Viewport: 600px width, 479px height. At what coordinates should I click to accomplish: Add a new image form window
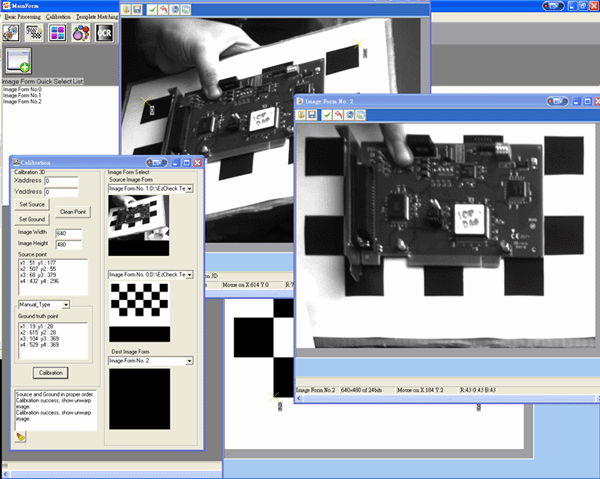point(18,61)
